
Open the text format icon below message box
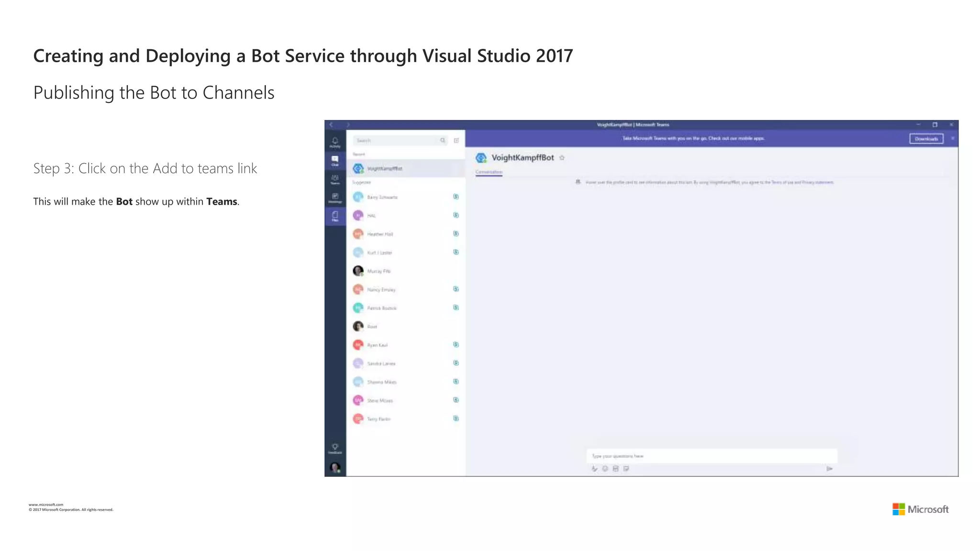coord(594,469)
